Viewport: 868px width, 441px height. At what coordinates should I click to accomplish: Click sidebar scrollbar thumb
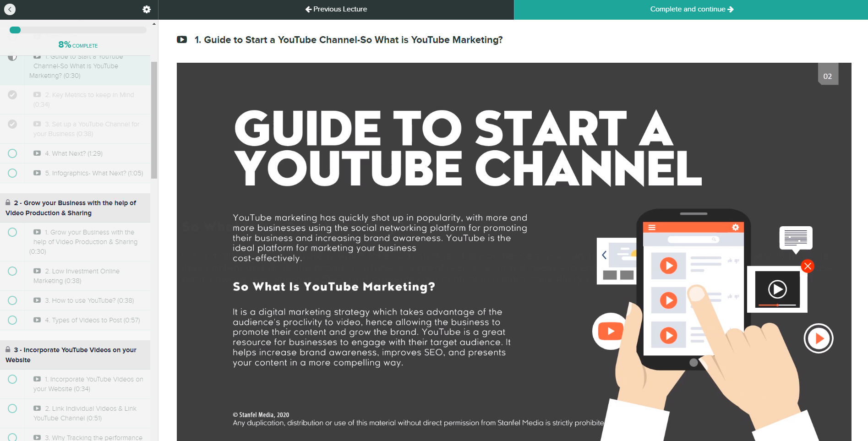point(154,120)
